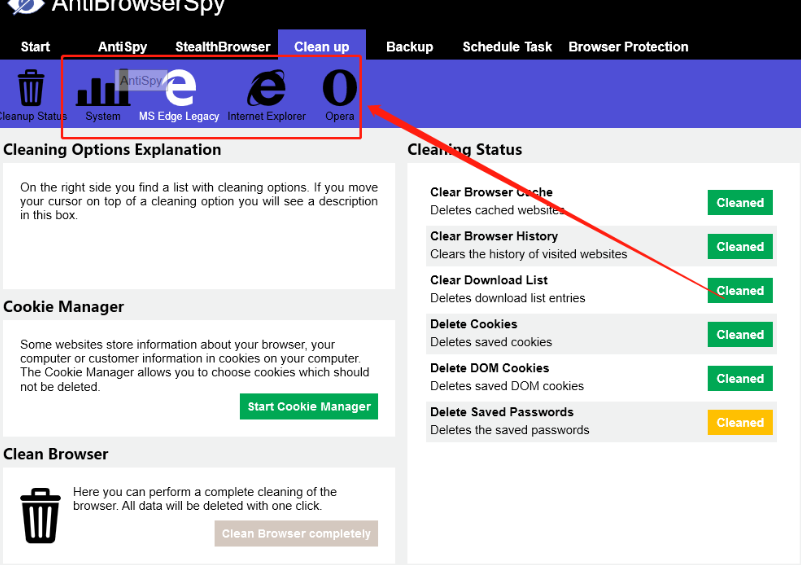Screen dimensions: 801x565
Task: Click the Delete DOM Cookies option text
Action: pos(489,368)
